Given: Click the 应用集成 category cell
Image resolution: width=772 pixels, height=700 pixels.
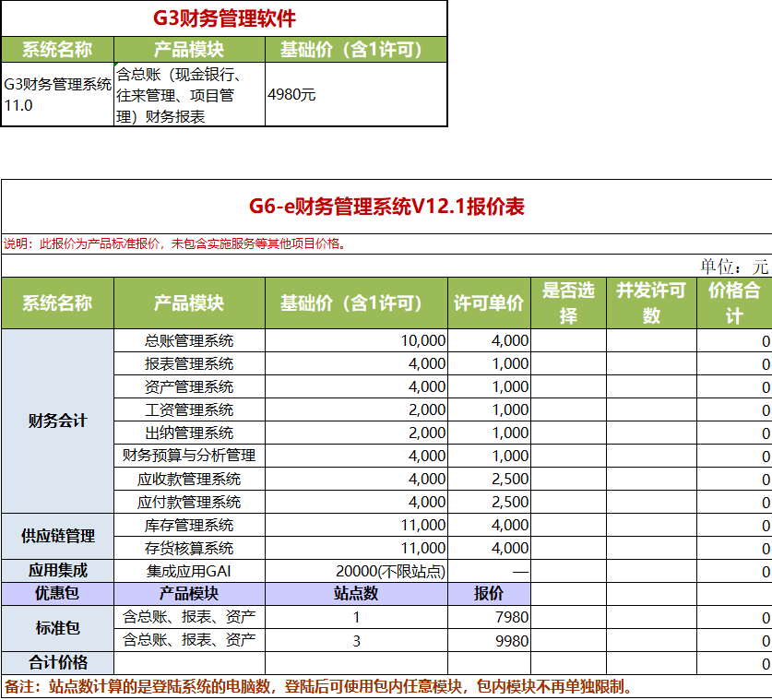Looking at the screenshot, I should pos(57,571).
